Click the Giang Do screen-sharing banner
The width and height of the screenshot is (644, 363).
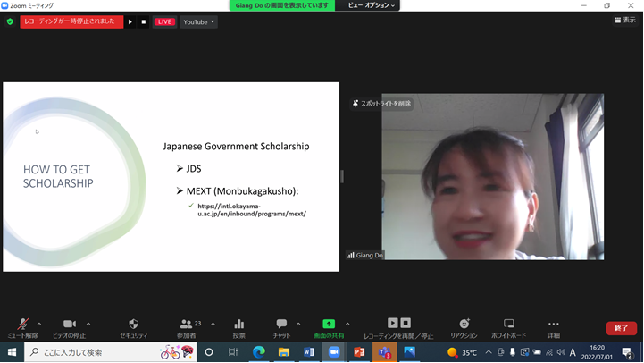coord(281,5)
